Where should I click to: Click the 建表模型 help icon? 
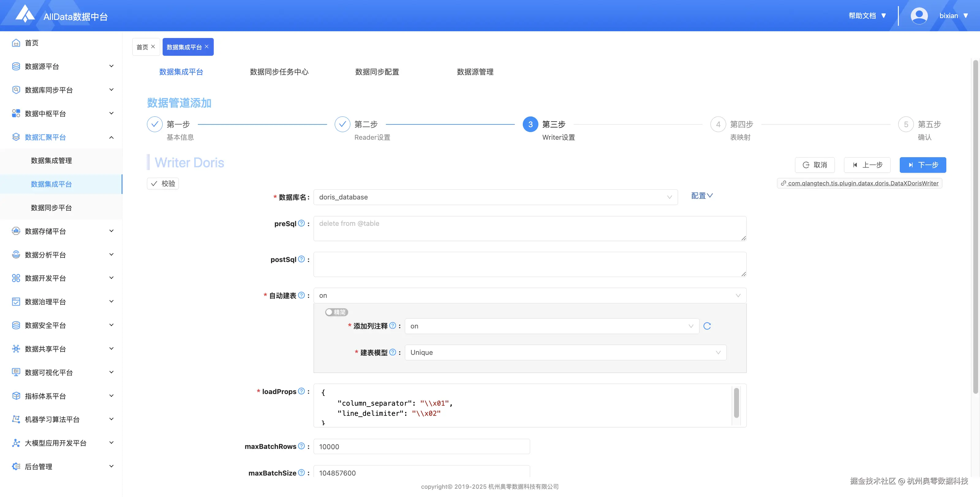coord(393,352)
